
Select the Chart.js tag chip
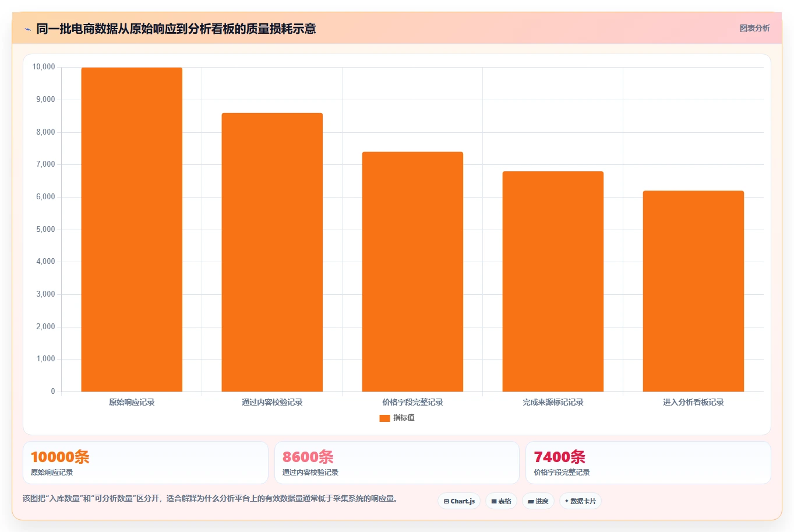click(459, 501)
